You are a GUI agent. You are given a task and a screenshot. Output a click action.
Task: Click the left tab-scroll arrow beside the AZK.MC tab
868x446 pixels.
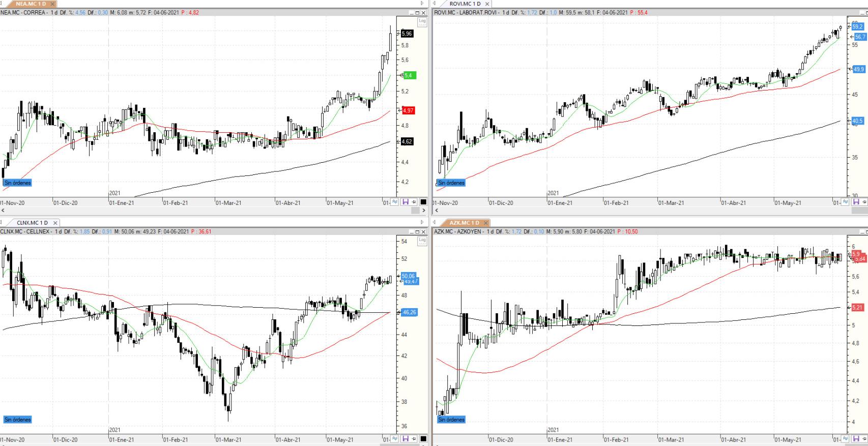[x=435, y=223]
